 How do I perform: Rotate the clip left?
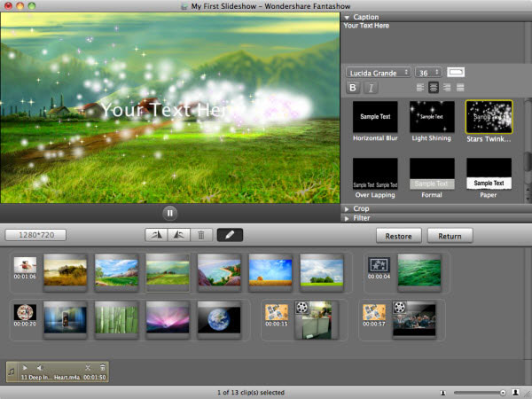156,235
